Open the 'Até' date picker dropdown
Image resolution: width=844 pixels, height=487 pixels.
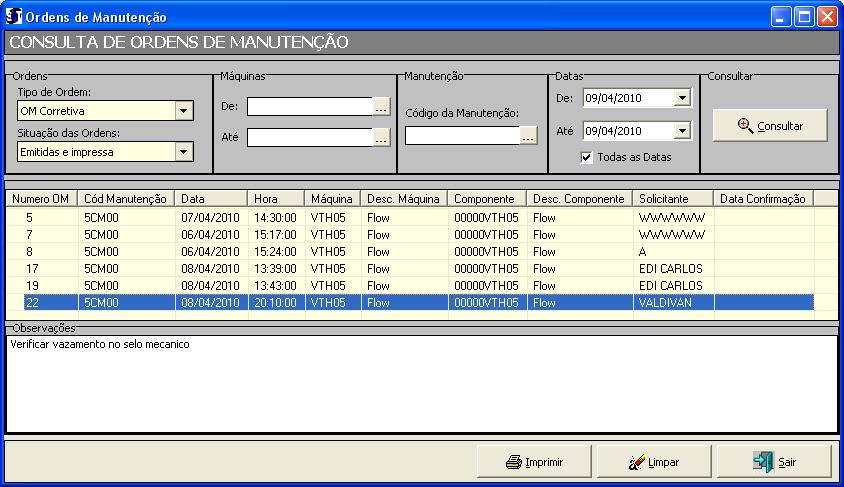point(682,131)
